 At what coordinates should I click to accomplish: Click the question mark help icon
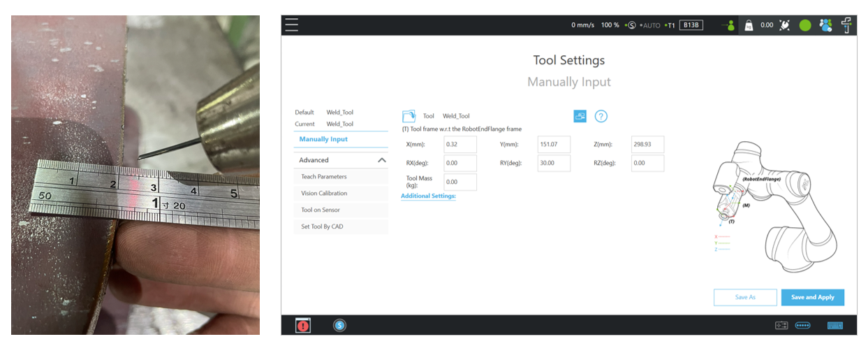point(601,116)
